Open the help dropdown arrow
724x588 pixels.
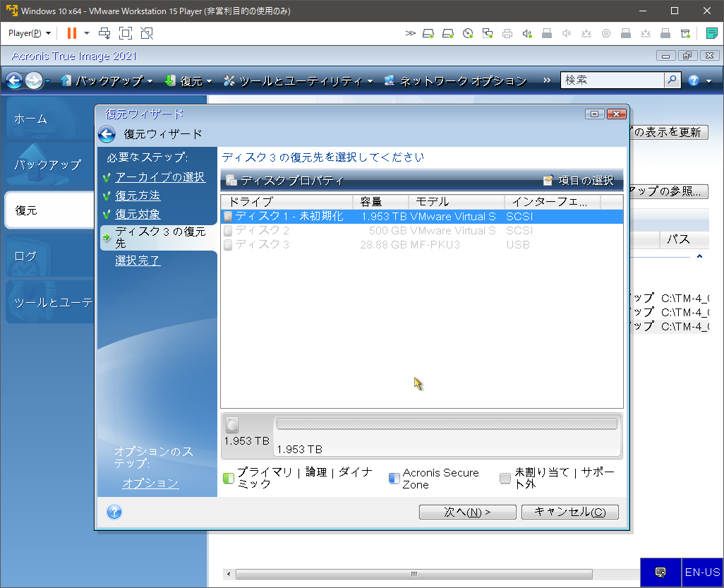[x=708, y=81]
